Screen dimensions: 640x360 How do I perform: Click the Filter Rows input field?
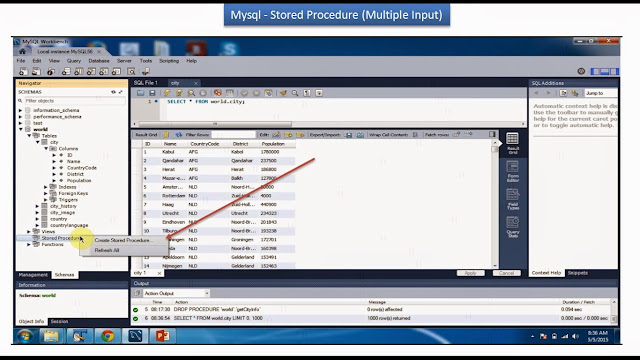(x=233, y=134)
